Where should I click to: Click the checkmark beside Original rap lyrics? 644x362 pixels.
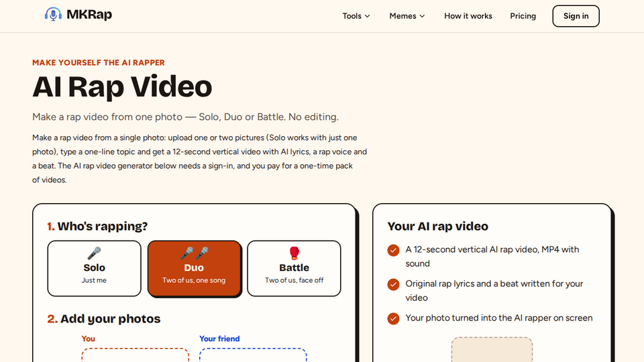click(394, 284)
